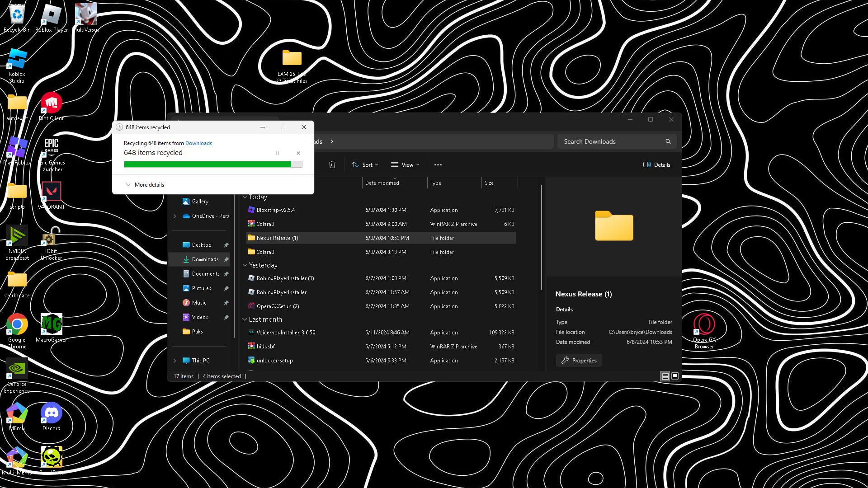Open the View menu
This screenshot has height=488, width=868.
pyautogui.click(x=405, y=165)
